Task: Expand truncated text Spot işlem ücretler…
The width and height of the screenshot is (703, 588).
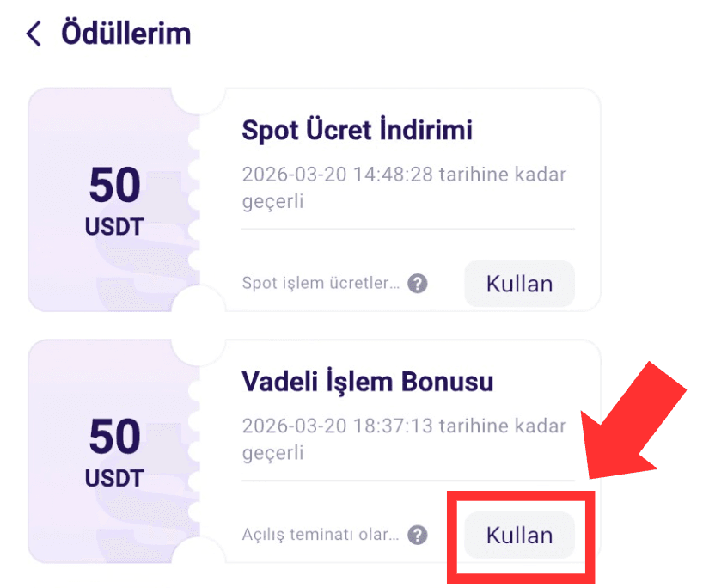Action: click(321, 284)
